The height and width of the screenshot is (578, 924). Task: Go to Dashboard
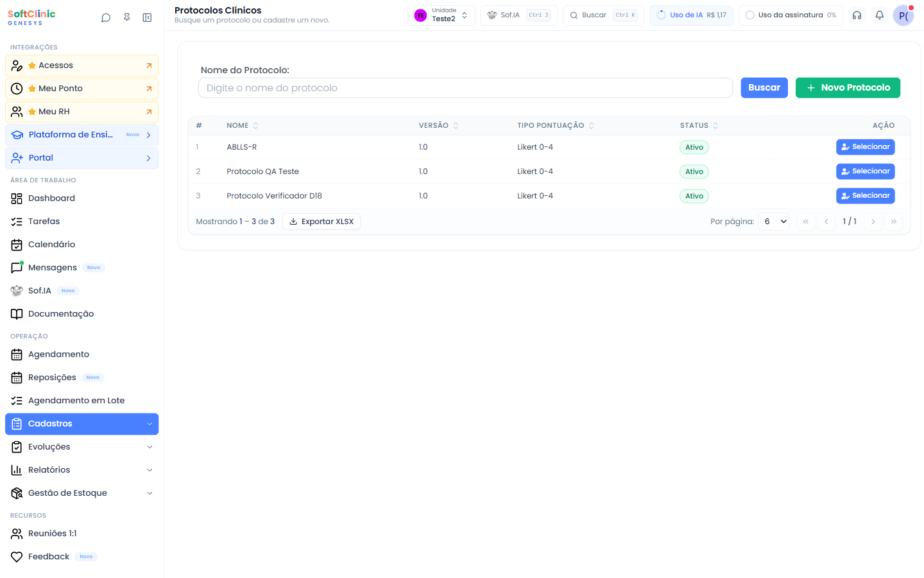pyautogui.click(x=82, y=198)
